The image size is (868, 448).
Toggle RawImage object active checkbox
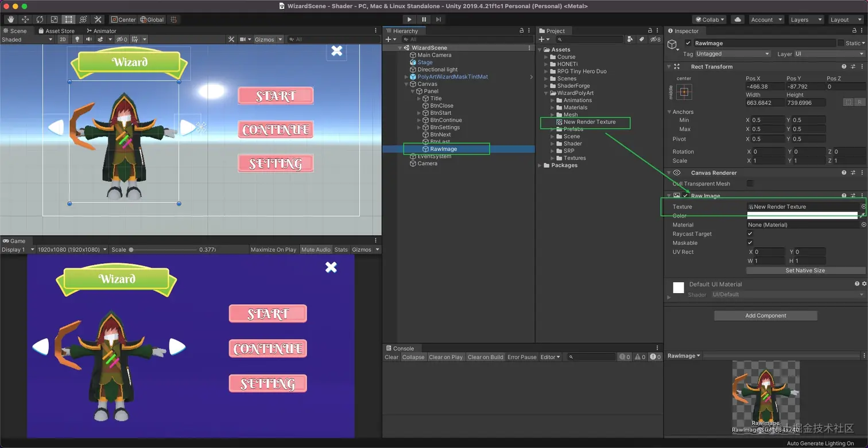coord(688,43)
